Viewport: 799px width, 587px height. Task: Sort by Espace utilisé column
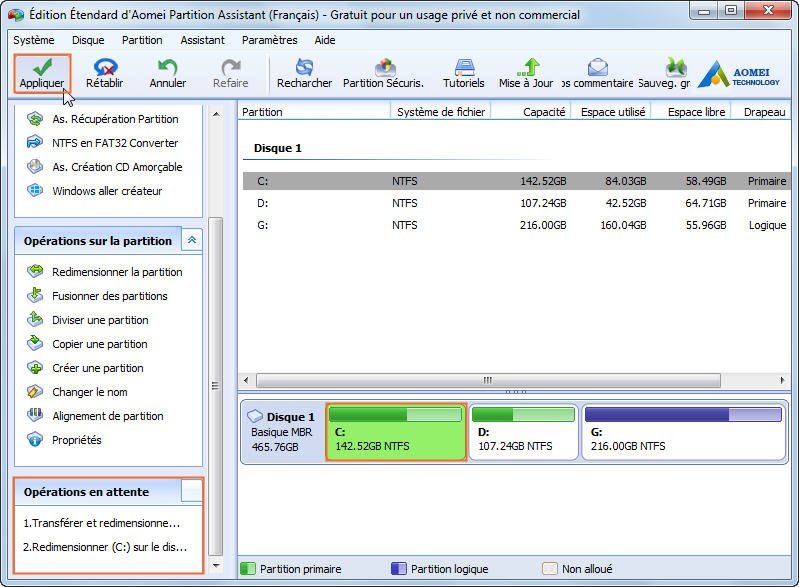click(612, 112)
